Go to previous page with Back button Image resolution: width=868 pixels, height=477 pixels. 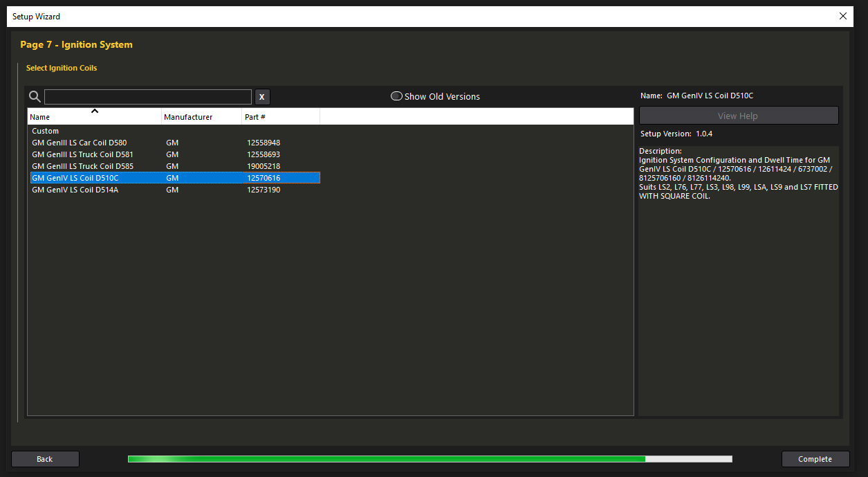[45, 459]
